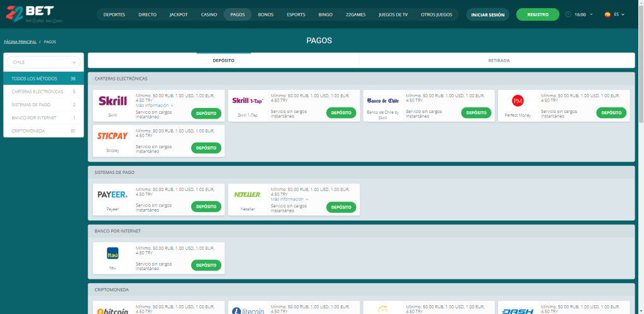The height and width of the screenshot is (314, 644).
Task: Click the Neteller logo
Action: click(247, 195)
